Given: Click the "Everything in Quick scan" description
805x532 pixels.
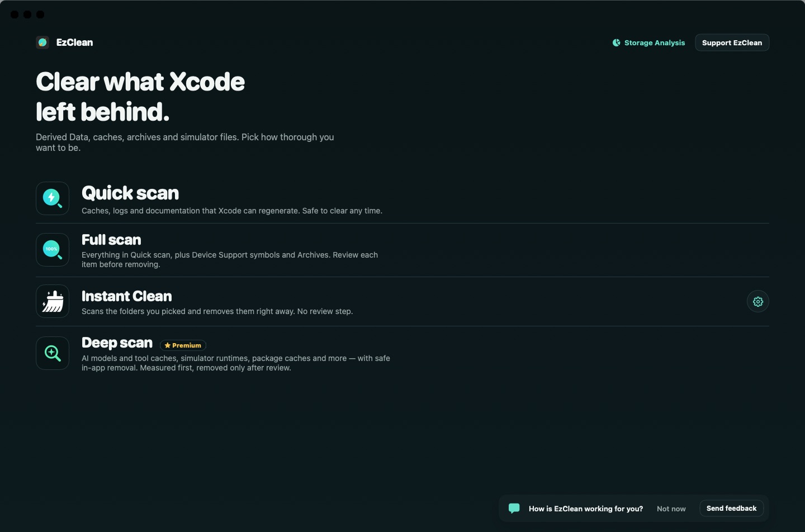Looking at the screenshot, I should click(230, 259).
